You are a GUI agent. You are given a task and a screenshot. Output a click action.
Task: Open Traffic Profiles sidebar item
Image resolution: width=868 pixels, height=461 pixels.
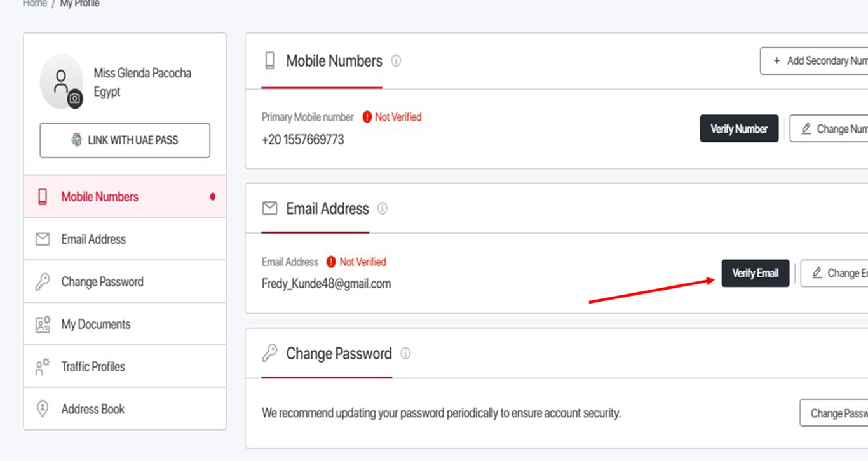pyautogui.click(x=125, y=367)
